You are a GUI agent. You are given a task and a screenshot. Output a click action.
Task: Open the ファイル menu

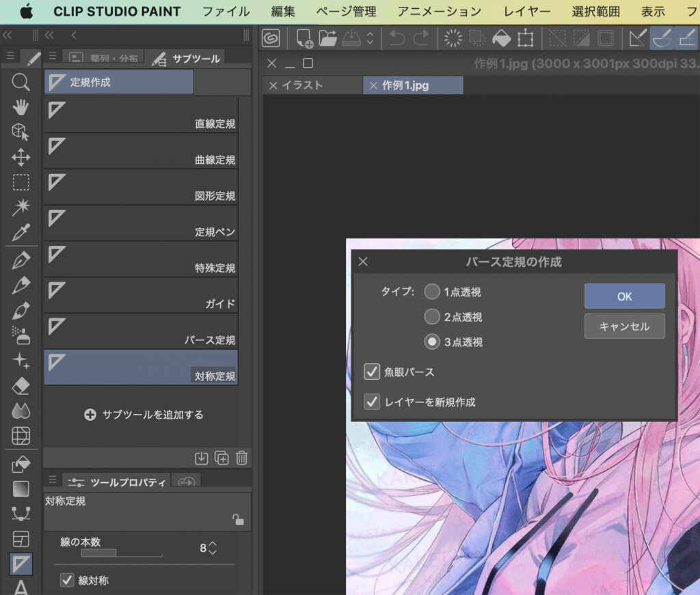click(226, 12)
